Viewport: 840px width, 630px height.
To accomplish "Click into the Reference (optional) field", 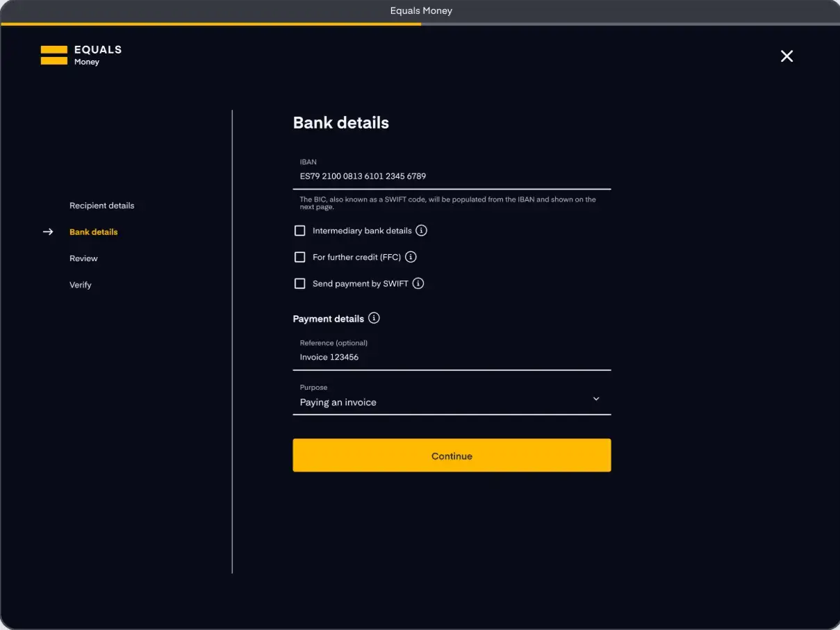I will 452,357.
